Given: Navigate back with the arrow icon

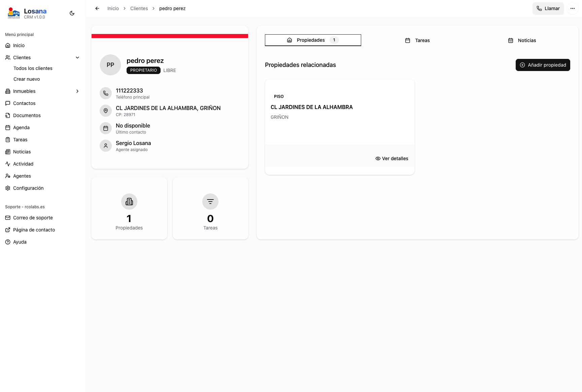Looking at the screenshot, I should coord(97,8).
